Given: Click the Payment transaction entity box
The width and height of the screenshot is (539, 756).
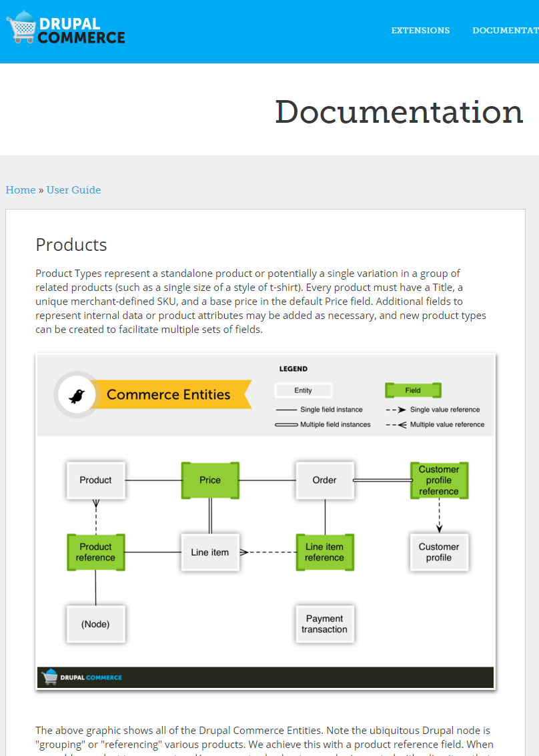Looking at the screenshot, I should (x=325, y=625).
